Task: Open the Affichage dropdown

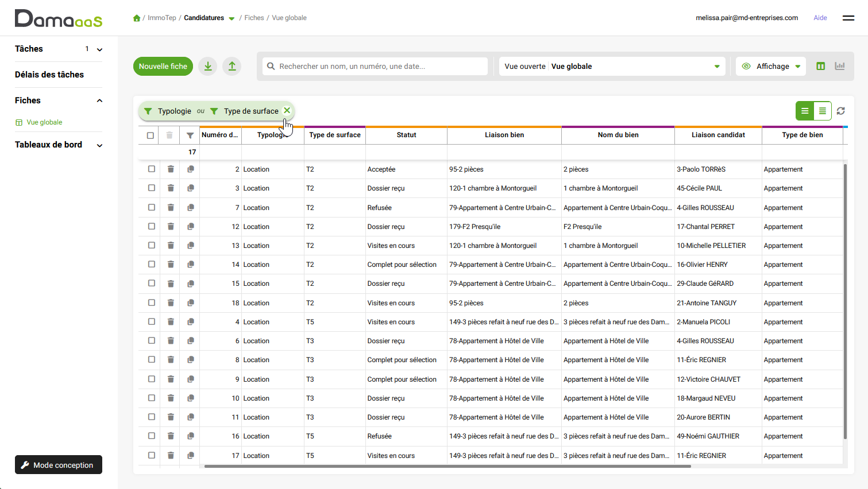Action: tap(771, 66)
